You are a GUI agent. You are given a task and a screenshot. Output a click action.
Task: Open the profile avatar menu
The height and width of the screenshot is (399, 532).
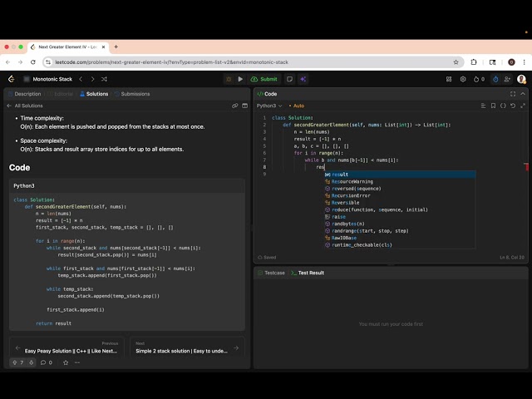point(521,79)
